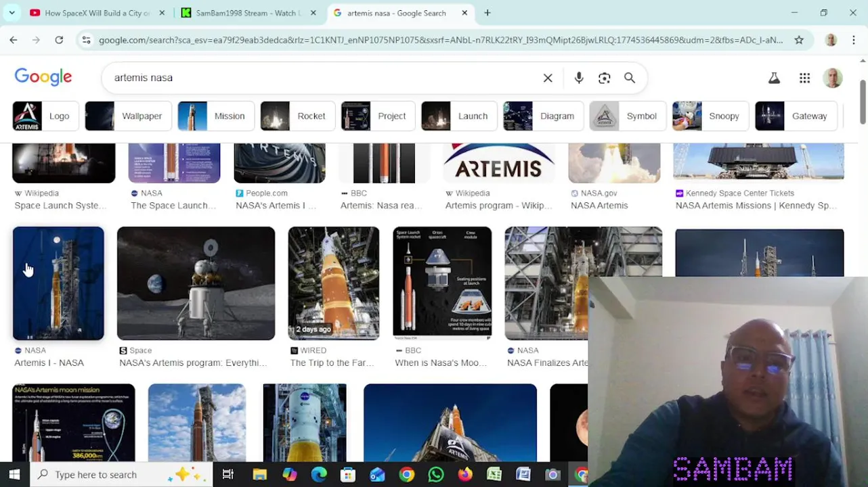The width and height of the screenshot is (868, 487).
Task: Search by image with Google Lens
Action: [604, 78]
